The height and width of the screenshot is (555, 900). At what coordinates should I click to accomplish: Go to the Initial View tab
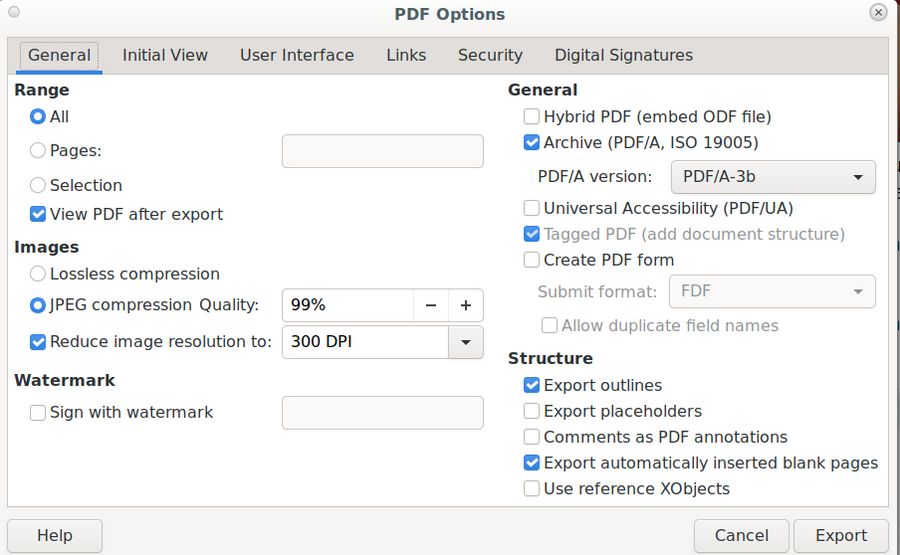coord(165,56)
